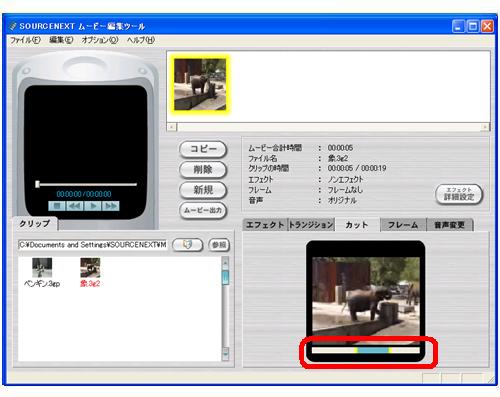500x397 pixels.
Task: Click the 新規 button
Action: pyautogui.click(x=203, y=190)
